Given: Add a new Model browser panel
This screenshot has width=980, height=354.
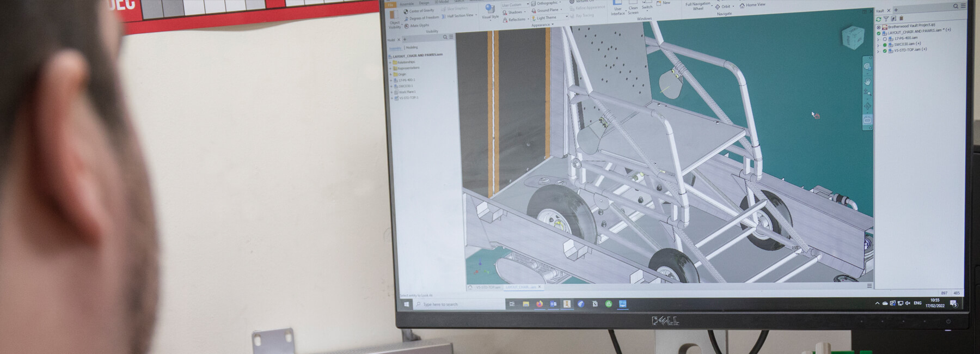Looking at the screenshot, I should (405, 39).
